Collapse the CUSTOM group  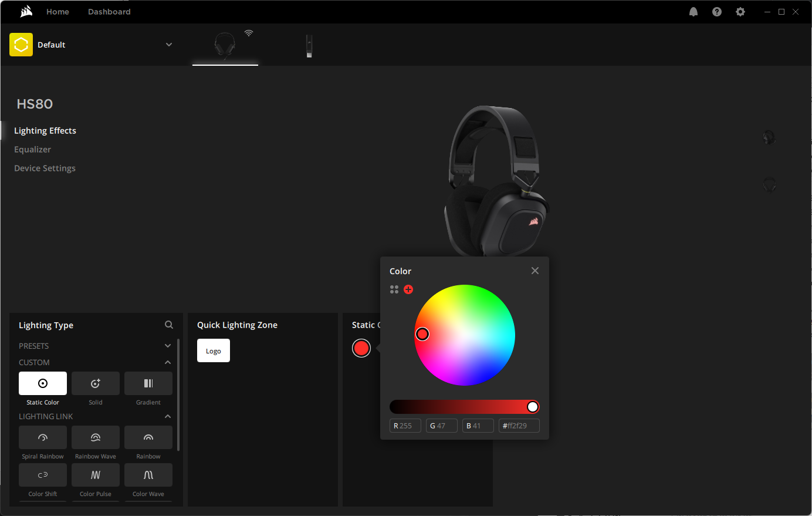pyautogui.click(x=168, y=362)
